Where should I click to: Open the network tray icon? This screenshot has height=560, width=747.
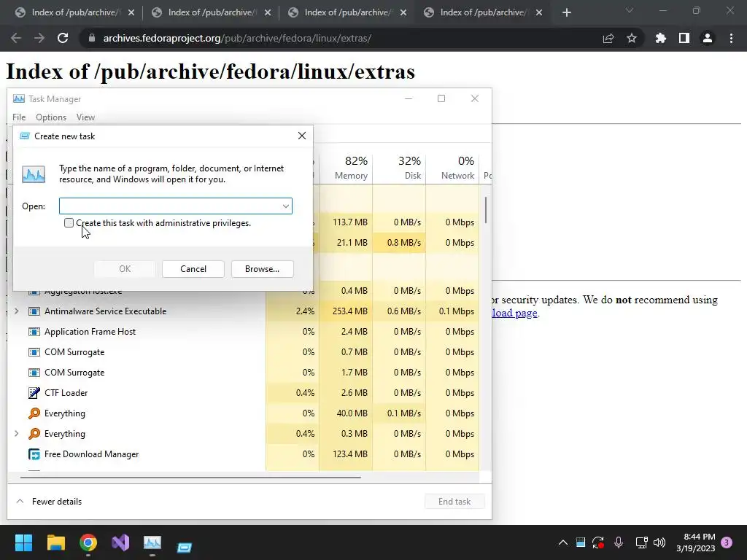pyautogui.click(x=641, y=542)
